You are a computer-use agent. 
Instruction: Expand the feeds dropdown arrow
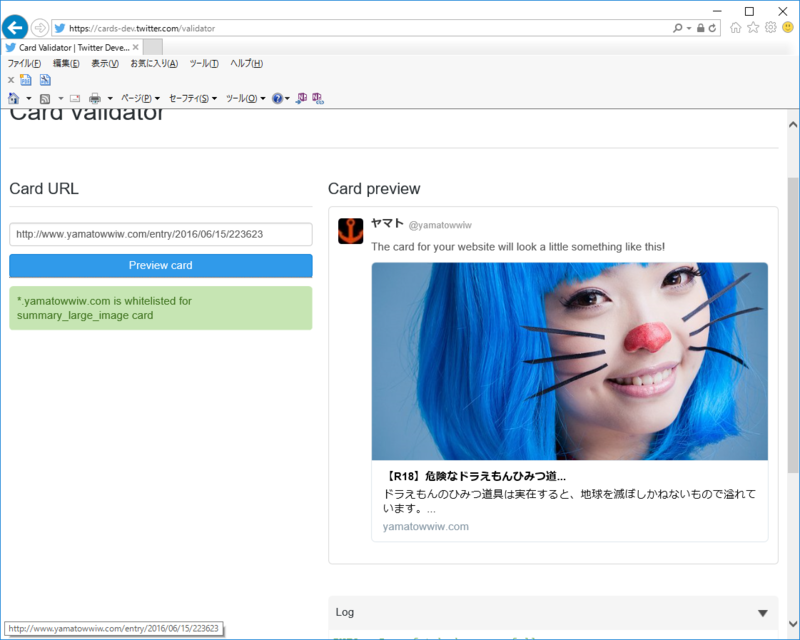[x=60, y=98]
